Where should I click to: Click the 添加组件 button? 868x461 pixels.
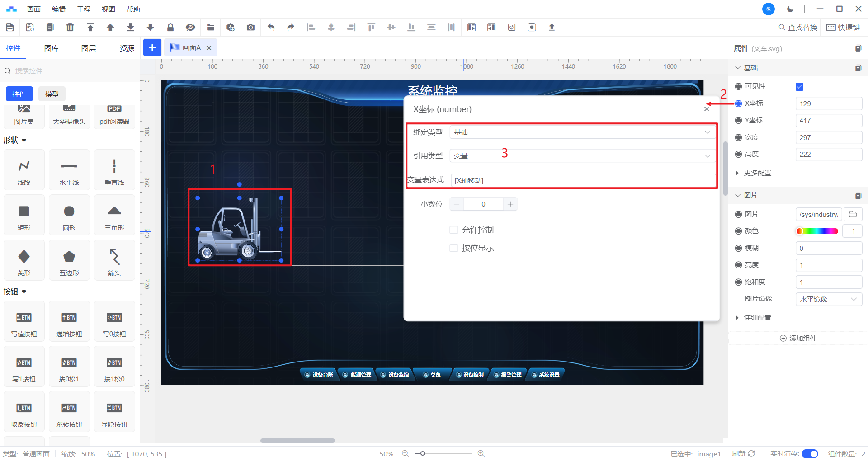798,339
